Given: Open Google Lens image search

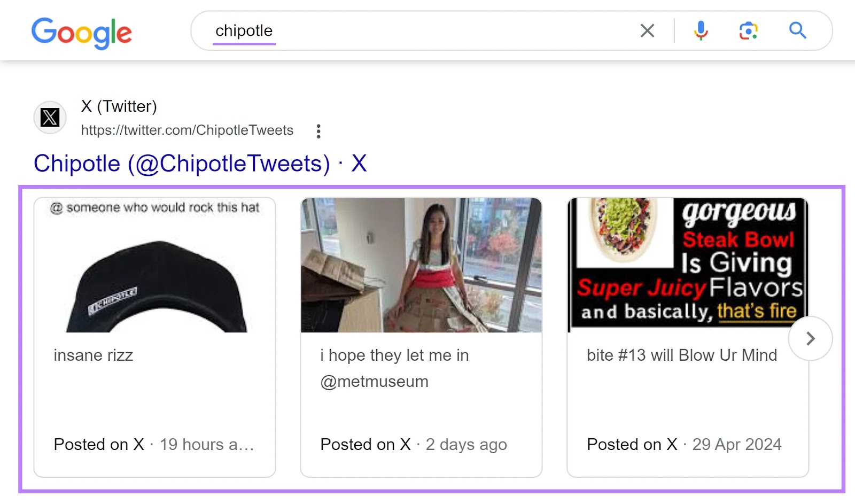Looking at the screenshot, I should click(748, 30).
